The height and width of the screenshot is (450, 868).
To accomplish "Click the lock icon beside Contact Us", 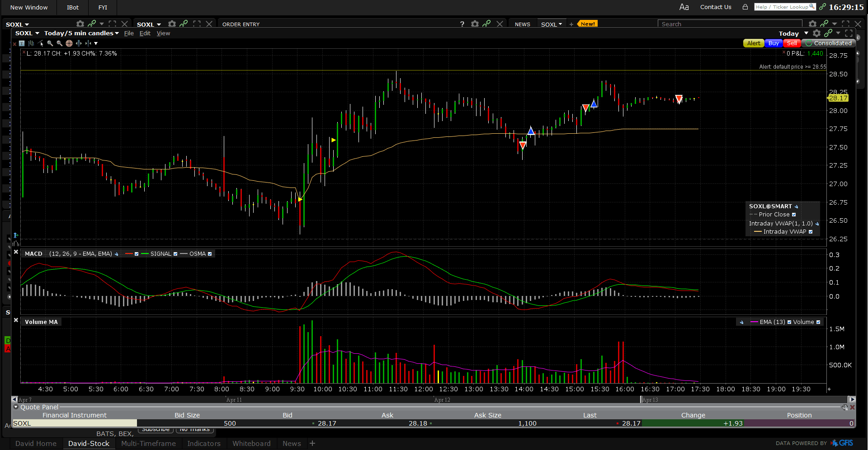I will pos(745,7).
